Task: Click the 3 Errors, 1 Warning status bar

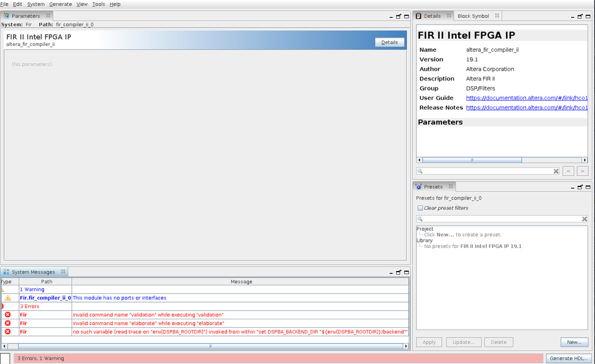Action: click(x=279, y=358)
